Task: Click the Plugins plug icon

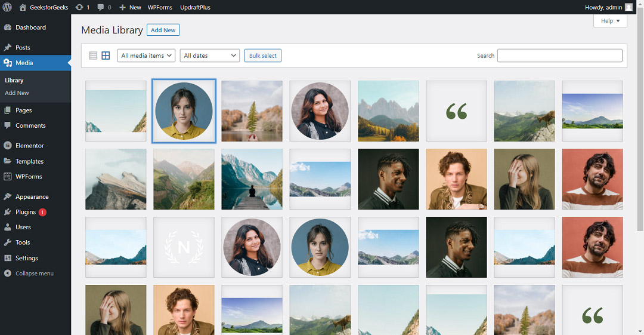Action: click(7, 211)
